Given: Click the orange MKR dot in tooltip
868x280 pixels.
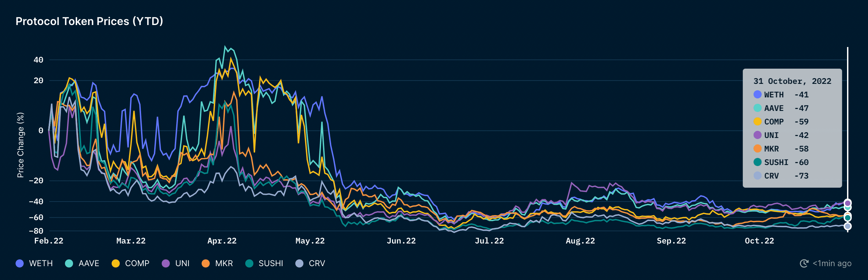Looking at the screenshot, I should coord(757,149).
